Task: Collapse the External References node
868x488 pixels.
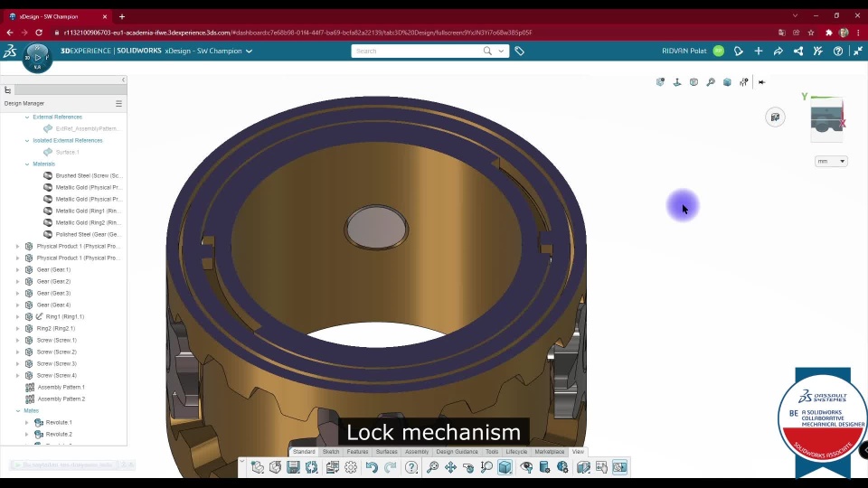Action: [x=27, y=117]
